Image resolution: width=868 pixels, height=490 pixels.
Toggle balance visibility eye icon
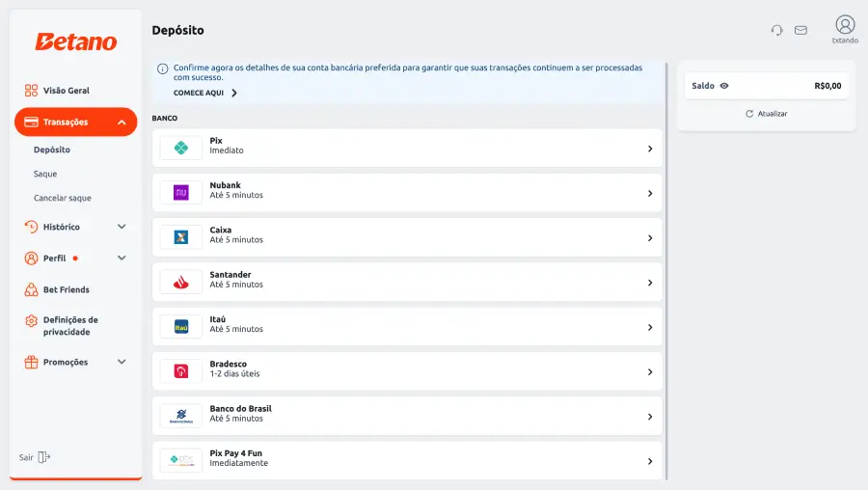[x=724, y=86]
